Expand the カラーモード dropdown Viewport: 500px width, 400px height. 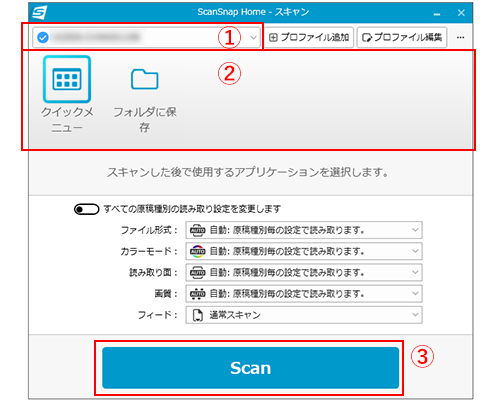coord(304,251)
